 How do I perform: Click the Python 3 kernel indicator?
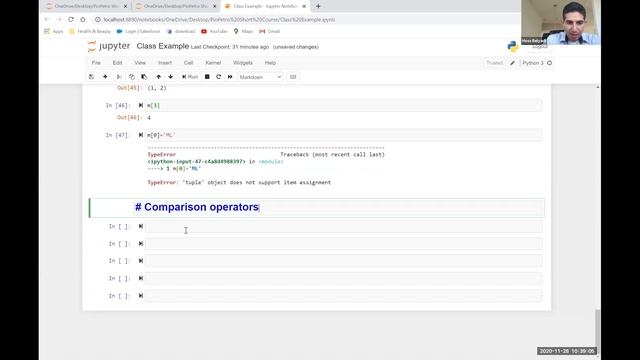(533, 63)
